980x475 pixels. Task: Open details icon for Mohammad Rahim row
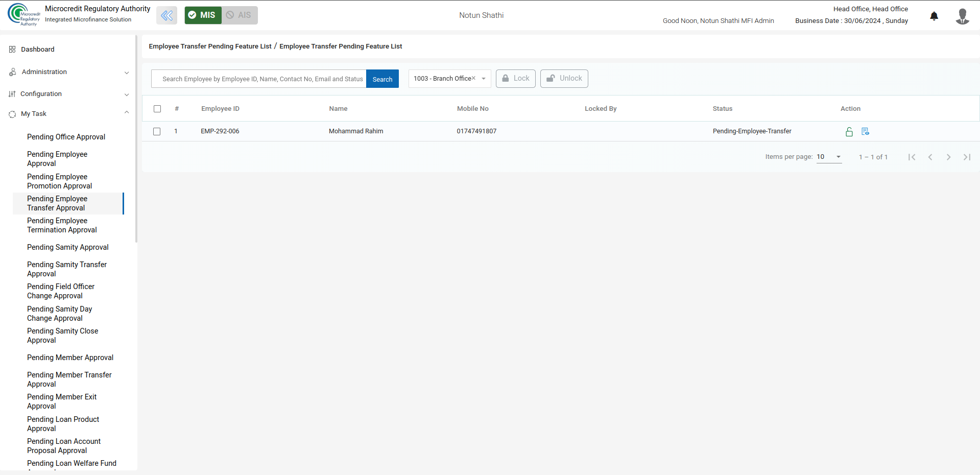(865, 131)
